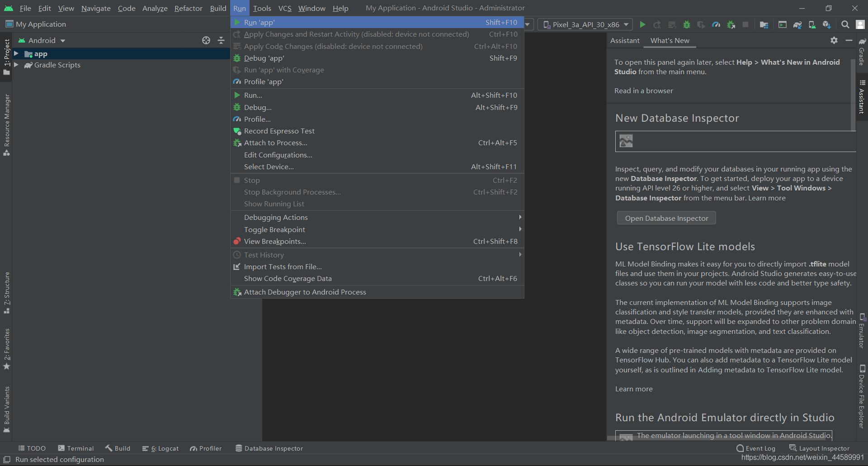
Task: Select Record Espresso Test menu item
Action: pyautogui.click(x=377, y=131)
